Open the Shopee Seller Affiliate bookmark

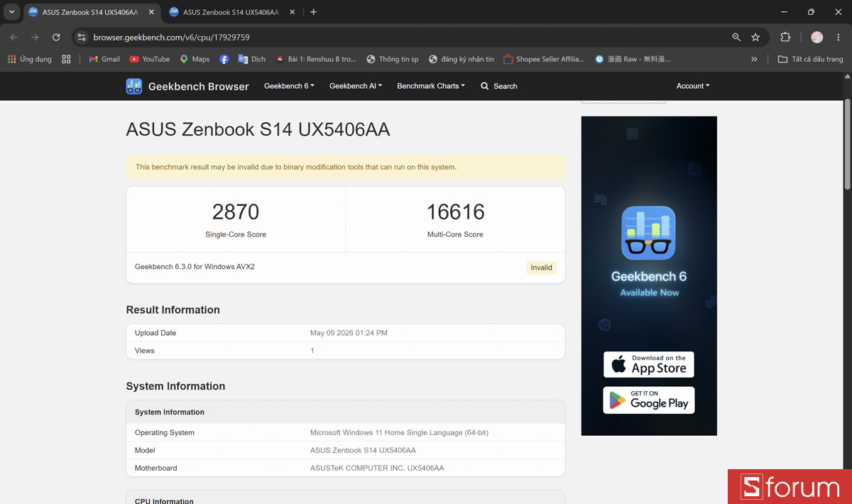click(x=544, y=59)
